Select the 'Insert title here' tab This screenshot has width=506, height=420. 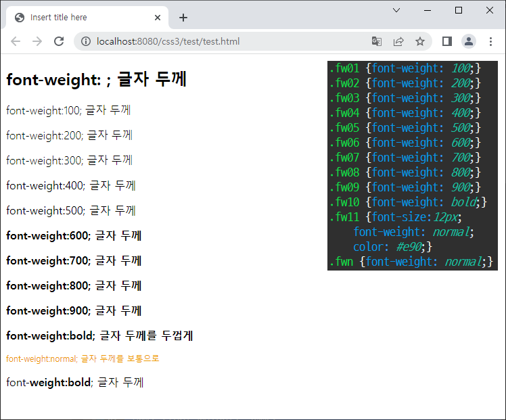[87, 18]
